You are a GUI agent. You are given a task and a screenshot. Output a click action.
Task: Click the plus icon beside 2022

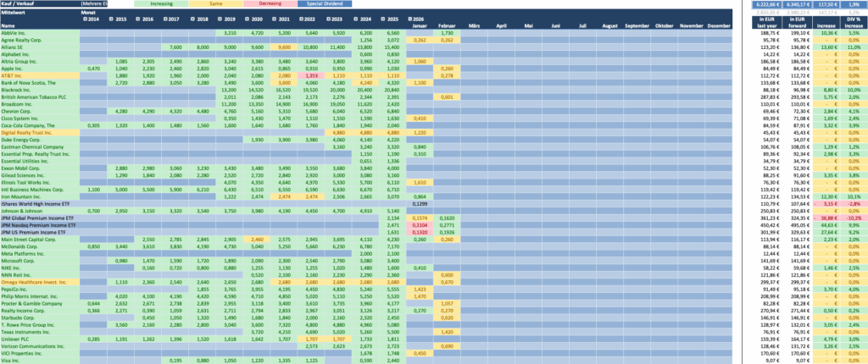[x=302, y=19]
